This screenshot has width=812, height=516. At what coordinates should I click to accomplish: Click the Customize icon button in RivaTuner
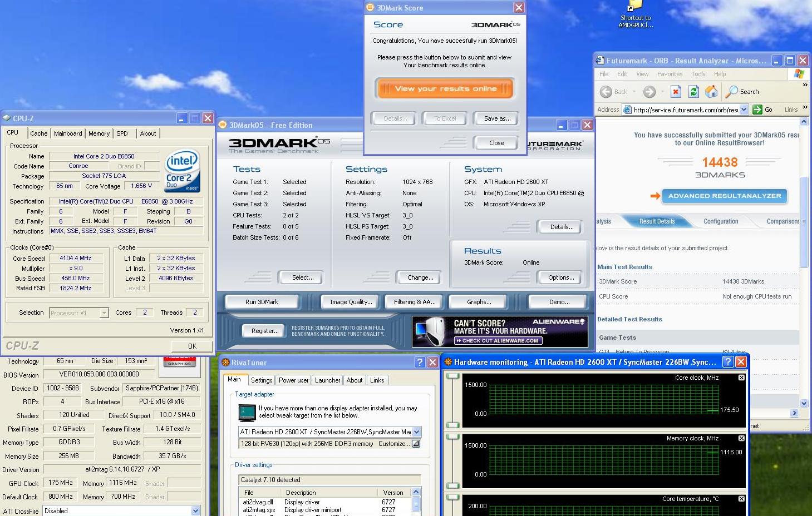click(x=416, y=444)
